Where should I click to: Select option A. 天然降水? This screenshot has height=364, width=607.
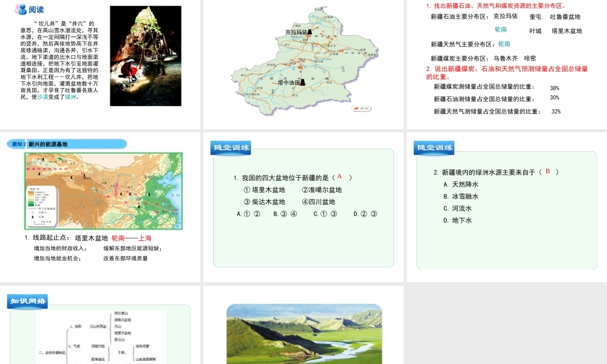pos(461,184)
